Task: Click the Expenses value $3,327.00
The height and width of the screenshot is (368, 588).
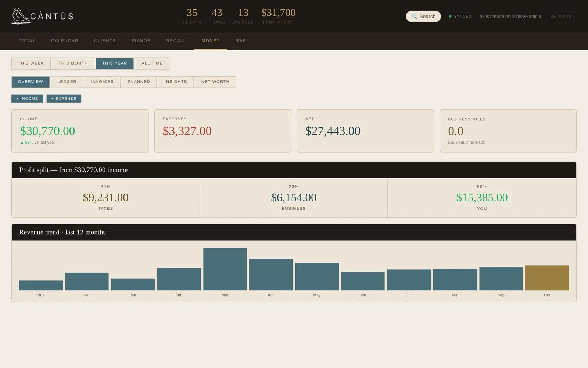Action: point(187,131)
